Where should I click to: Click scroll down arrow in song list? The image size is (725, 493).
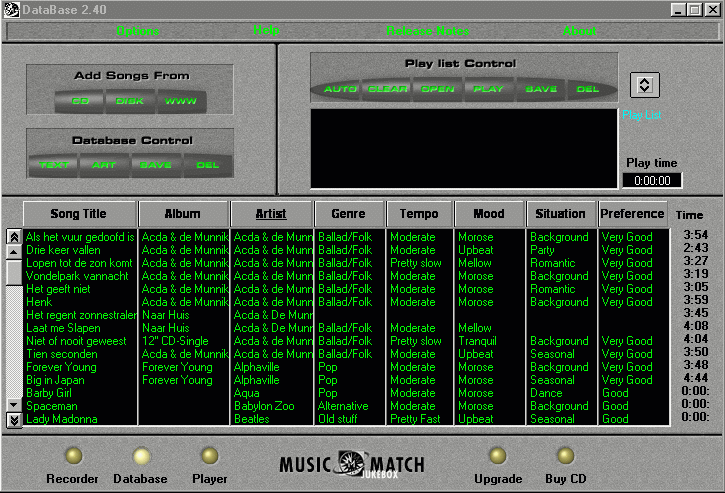tap(14, 405)
